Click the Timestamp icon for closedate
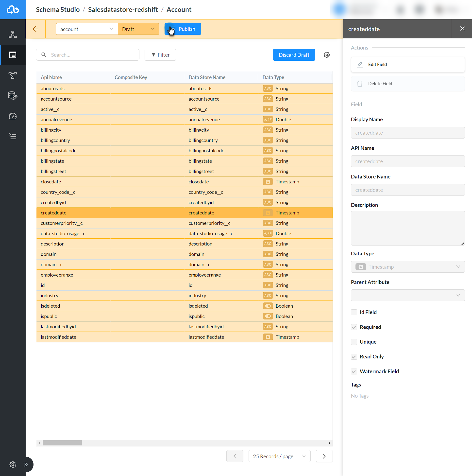 point(268,182)
